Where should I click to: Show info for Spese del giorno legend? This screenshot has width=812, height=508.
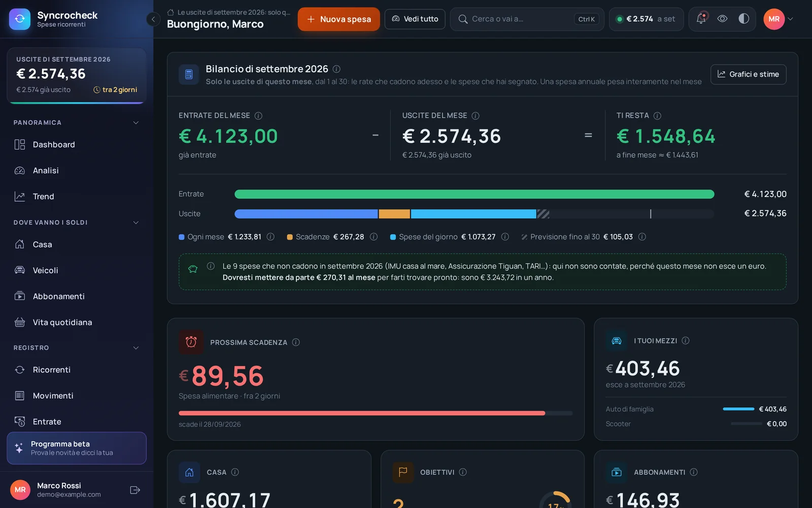(x=505, y=237)
